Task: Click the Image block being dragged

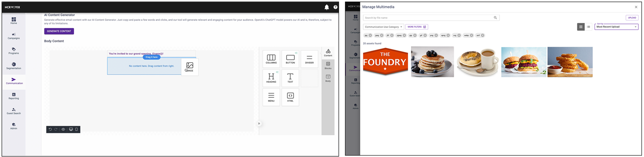Action: 190,67
